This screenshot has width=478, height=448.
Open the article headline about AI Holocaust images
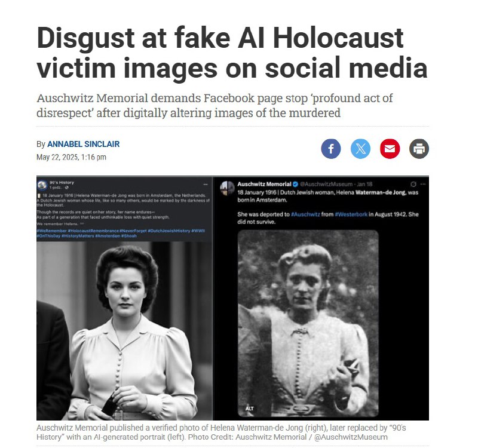[x=232, y=53]
